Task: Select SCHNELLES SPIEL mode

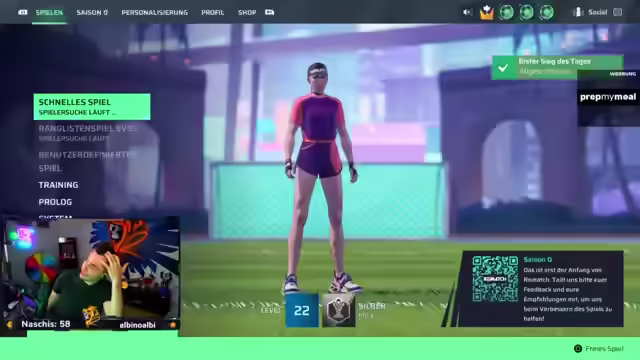Action: click(x=92, y=107)
